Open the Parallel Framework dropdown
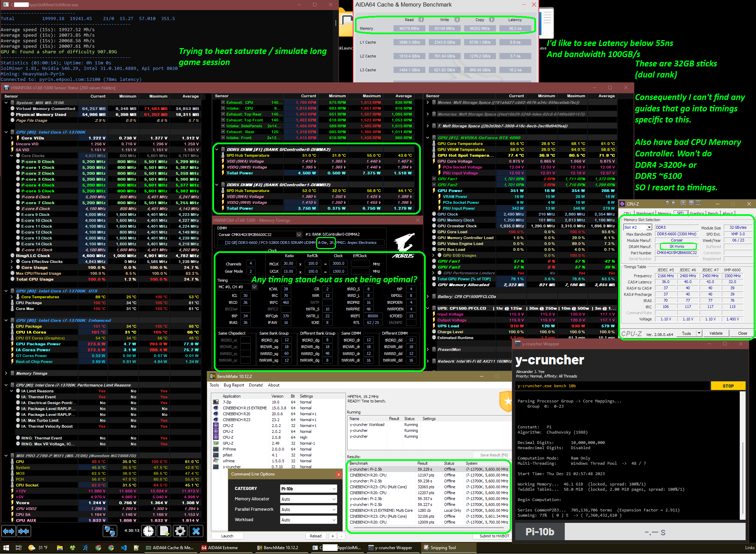Viewport: 756px width, 554px height. point(308,509)
